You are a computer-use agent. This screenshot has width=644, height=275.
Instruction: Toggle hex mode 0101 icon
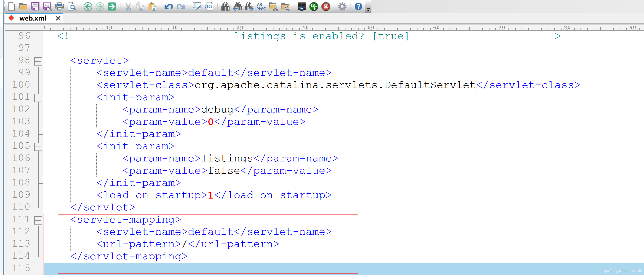coord(209,6)
